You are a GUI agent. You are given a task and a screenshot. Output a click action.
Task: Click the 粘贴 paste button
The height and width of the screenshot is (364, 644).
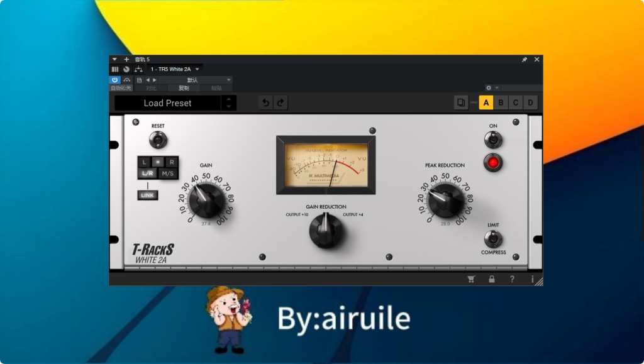pos(216,88)
